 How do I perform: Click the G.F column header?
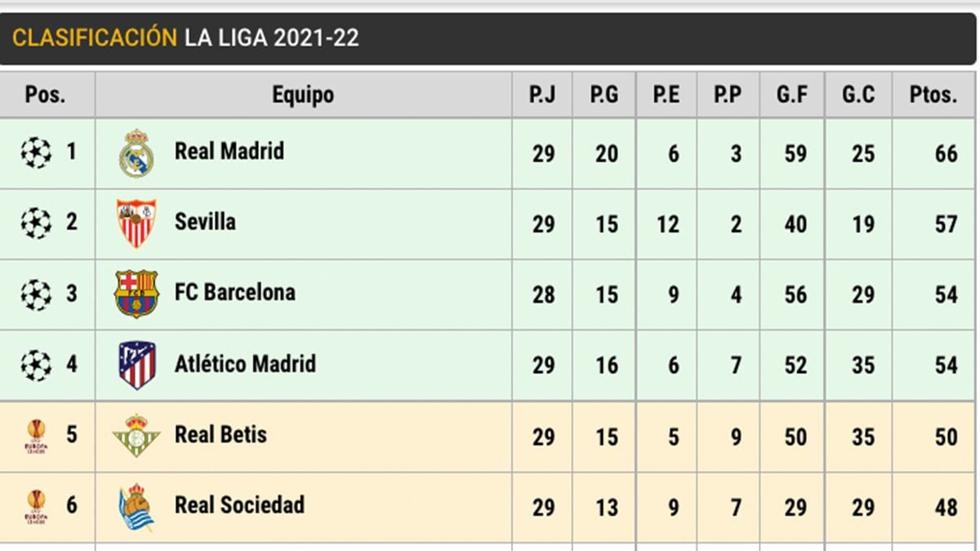coord(791,95)
